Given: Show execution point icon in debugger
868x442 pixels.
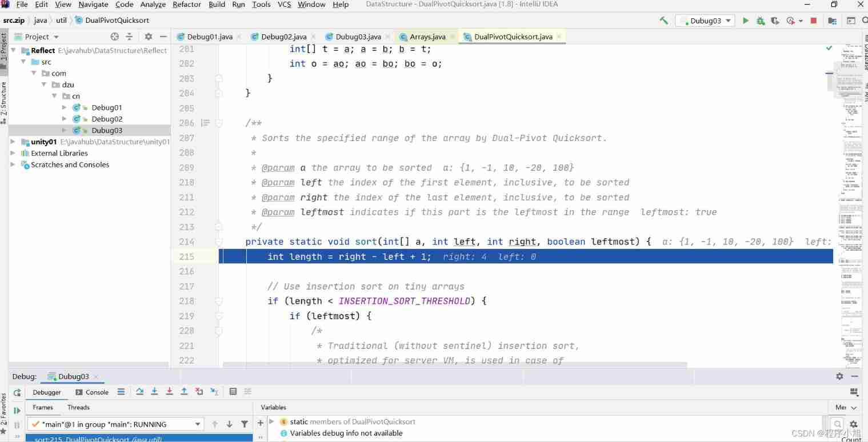Looking at the screenshot, I should coord(121,392).
